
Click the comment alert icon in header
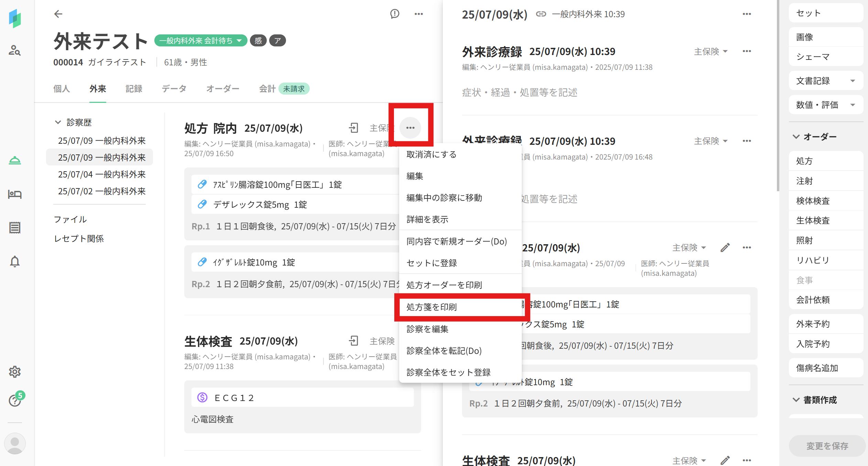coord(395,14)
